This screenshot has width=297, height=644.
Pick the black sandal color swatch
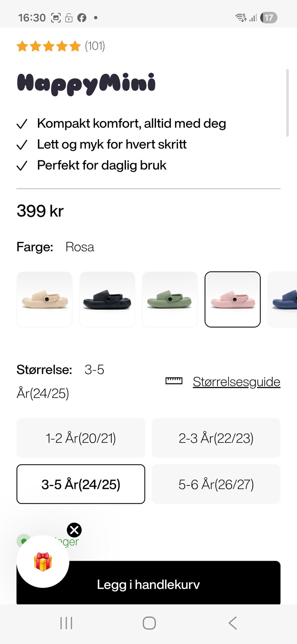point(107,299)
